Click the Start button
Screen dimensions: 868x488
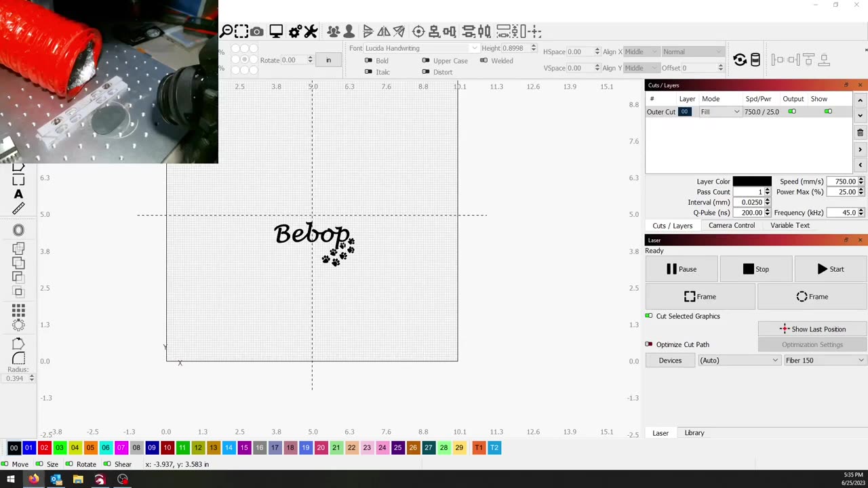tap(830, 269)
